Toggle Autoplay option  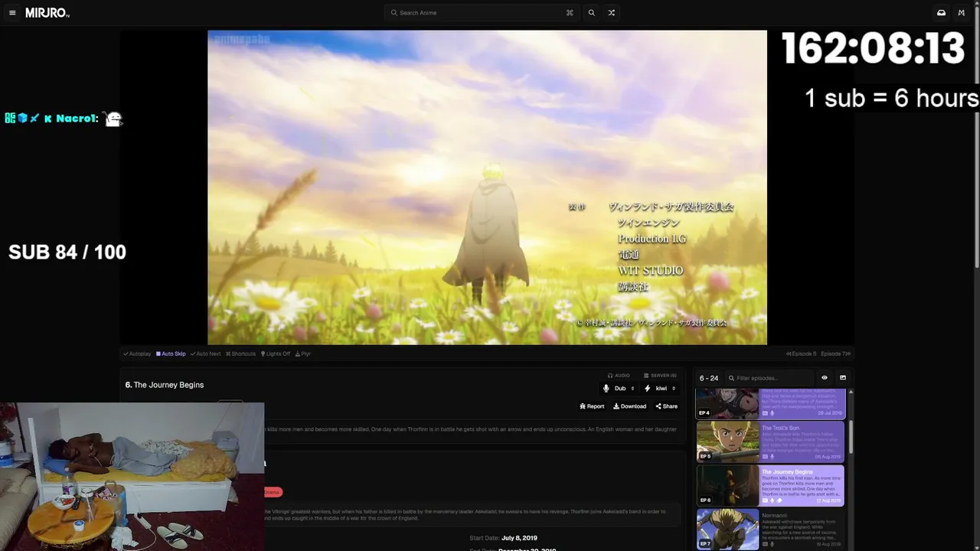click(137, 354)
